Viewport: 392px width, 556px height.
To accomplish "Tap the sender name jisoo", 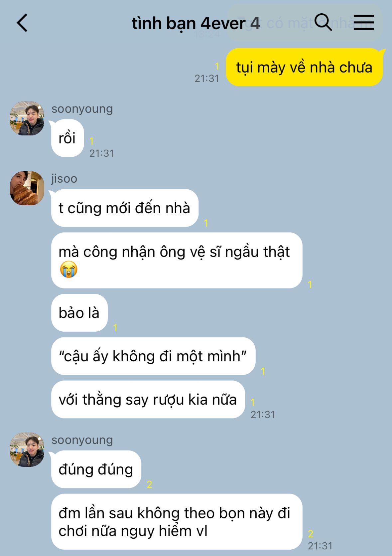I will coord(64,179).
